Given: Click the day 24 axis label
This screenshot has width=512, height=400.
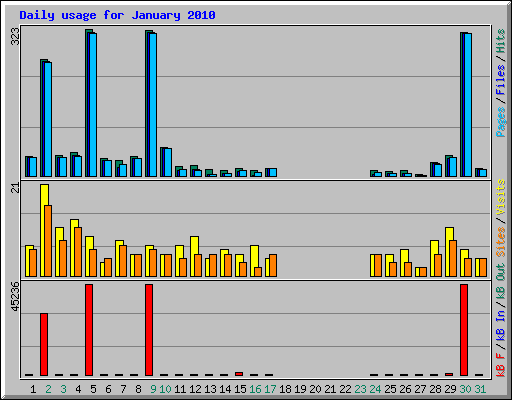Looking at the screenshot, I should [x=375, y=389].
